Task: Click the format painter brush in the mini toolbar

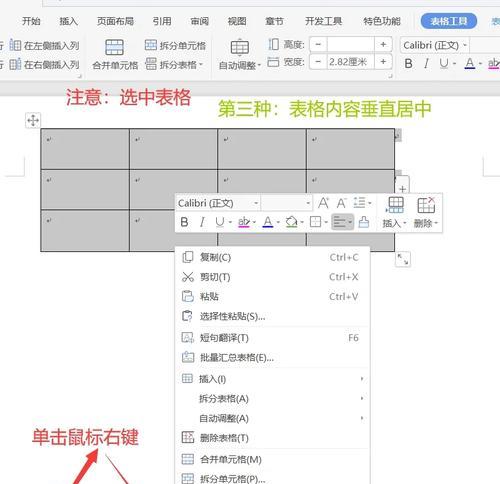Action: [364, 222]
